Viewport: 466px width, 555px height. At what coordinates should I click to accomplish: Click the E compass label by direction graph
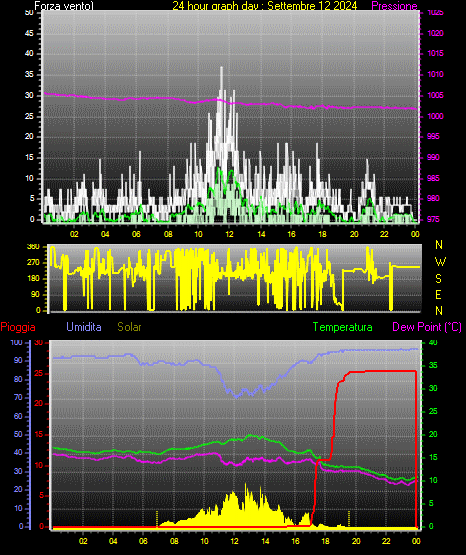(438, 295)
